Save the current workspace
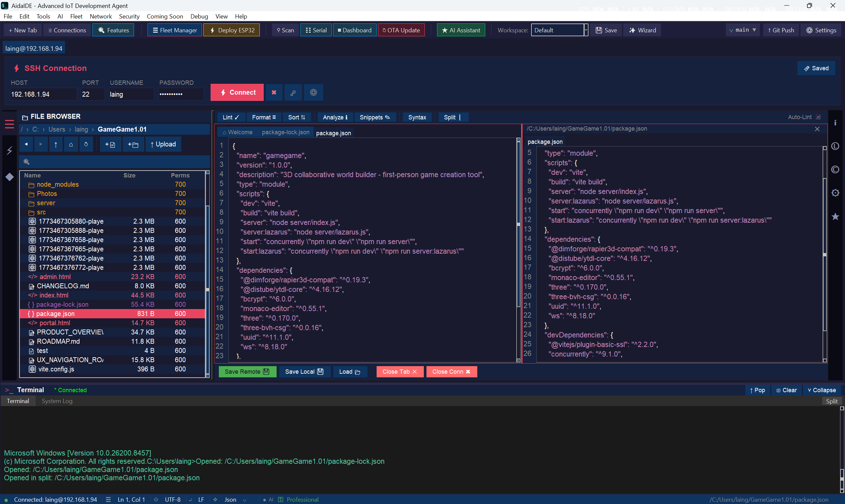845x504 pixels. coord(606,30)
